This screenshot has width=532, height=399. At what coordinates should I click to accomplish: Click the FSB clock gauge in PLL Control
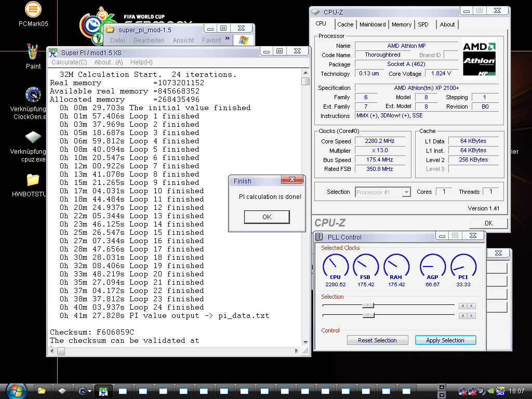366,267
